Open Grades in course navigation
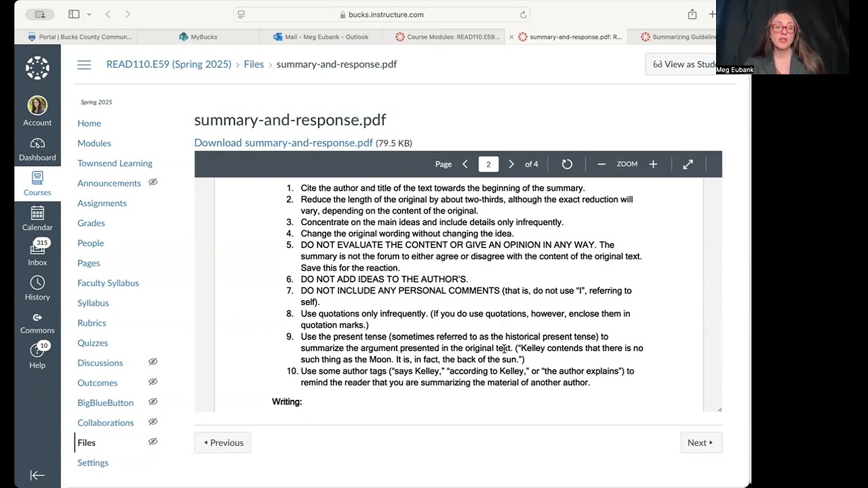This screenshot has height=488, width=868. (x=91, y=223)
